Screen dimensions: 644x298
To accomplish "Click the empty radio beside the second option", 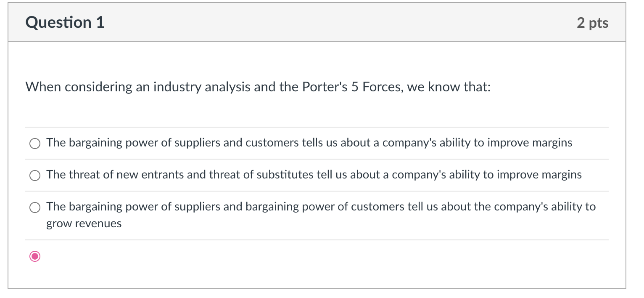I will pyautogui.click(x=35, y=176).
